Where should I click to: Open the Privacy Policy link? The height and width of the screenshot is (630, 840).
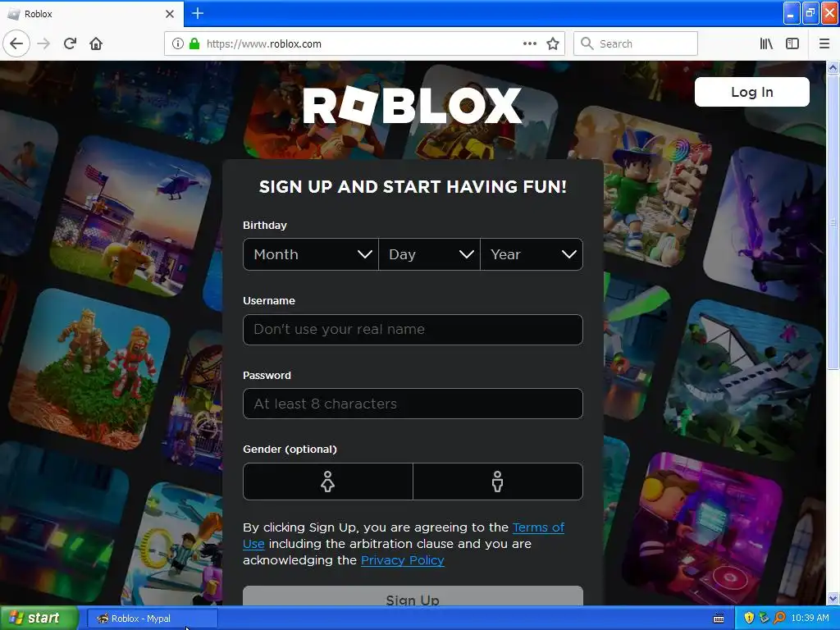click(402, 560)
